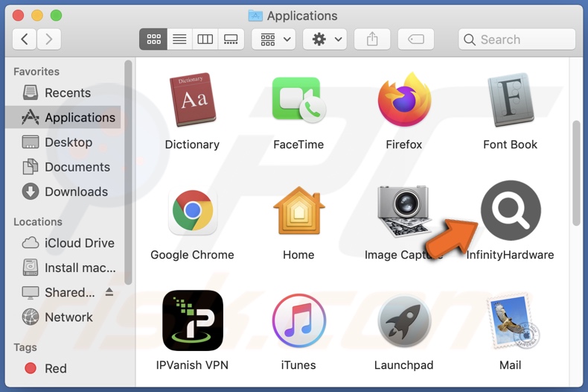Click the "InfinityHardware" label

pos(511,255)
